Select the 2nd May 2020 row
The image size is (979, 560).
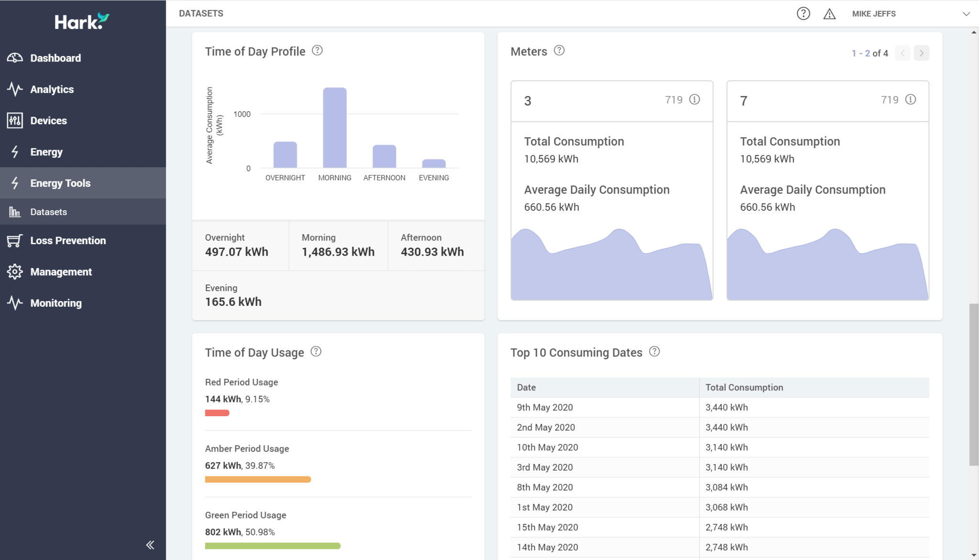pyautogui.click(x=720, y=428)
